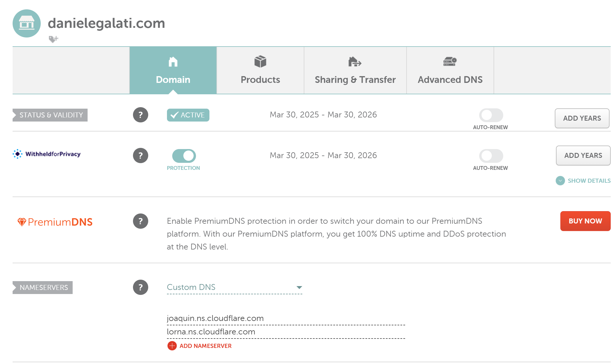This screenshot has width=616, height=364.
Task: Click help icon beside WithheldforPrivacy
Action: pyautogui.click(x=141, y=155)
